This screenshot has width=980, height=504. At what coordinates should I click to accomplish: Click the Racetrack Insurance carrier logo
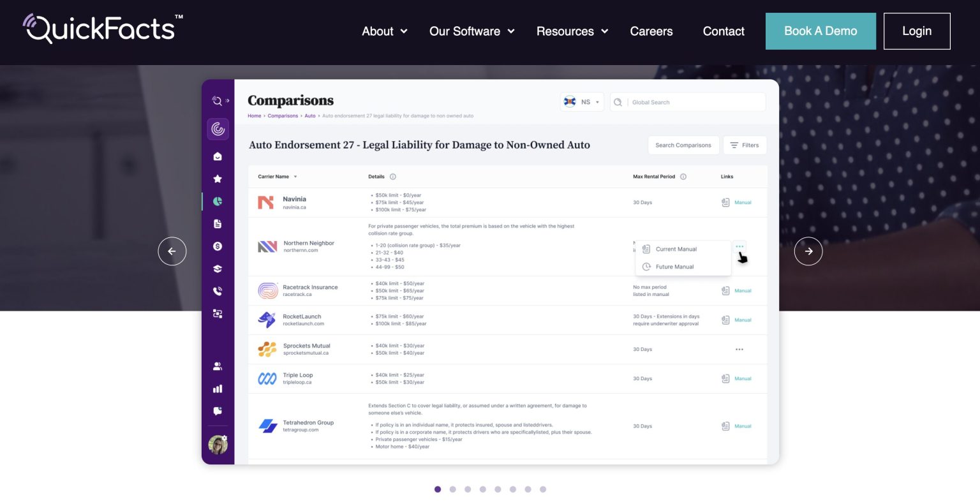pos(267,290)
